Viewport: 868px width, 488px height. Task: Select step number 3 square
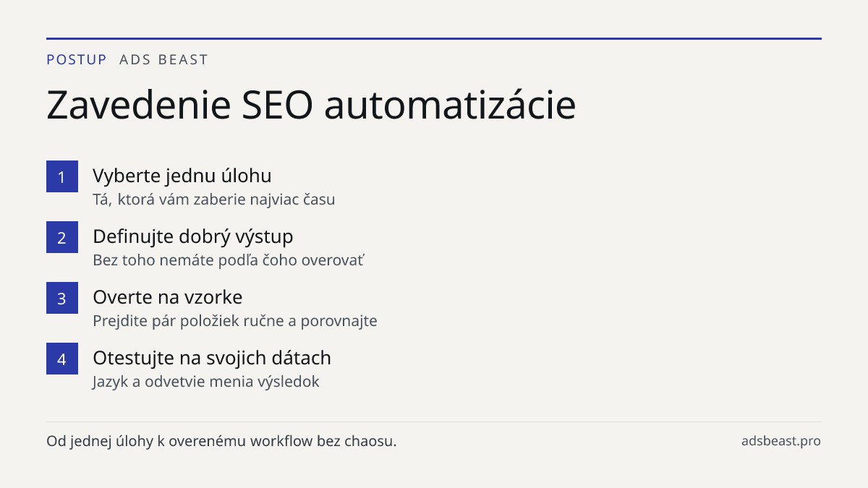(x=62, y=298)
